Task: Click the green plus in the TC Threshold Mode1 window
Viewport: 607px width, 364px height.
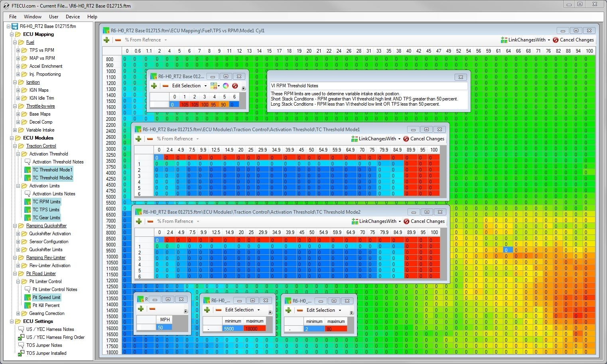Action: [138, 139]
